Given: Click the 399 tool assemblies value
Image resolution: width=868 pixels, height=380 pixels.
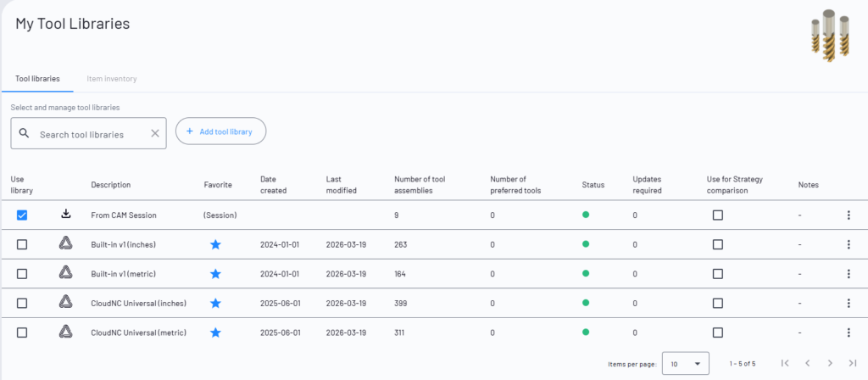Looking at the screenshot, I should coord(401,303).
